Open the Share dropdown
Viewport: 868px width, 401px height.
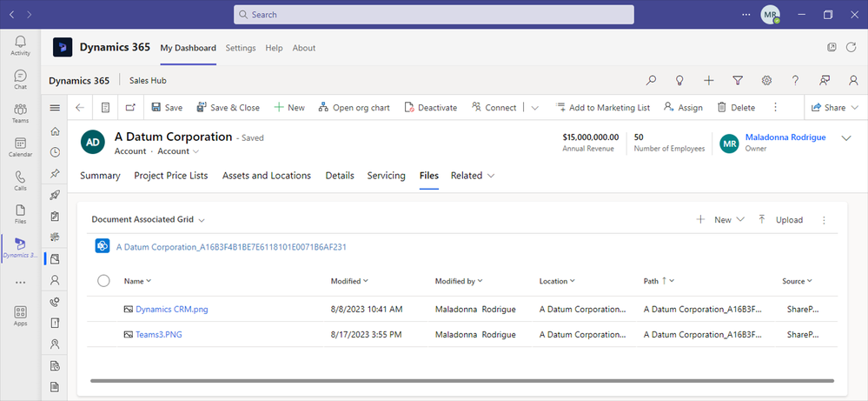[x=835, y=108]
